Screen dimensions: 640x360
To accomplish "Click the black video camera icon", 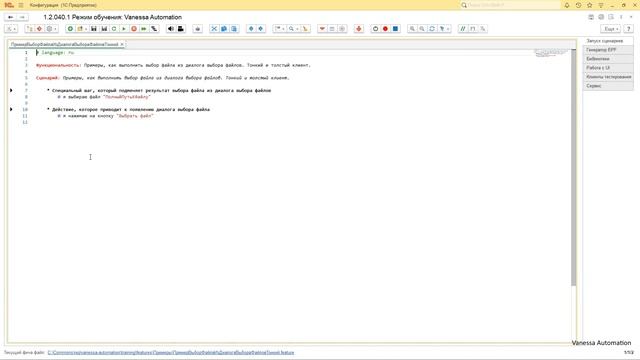I will tap(181, 29).
